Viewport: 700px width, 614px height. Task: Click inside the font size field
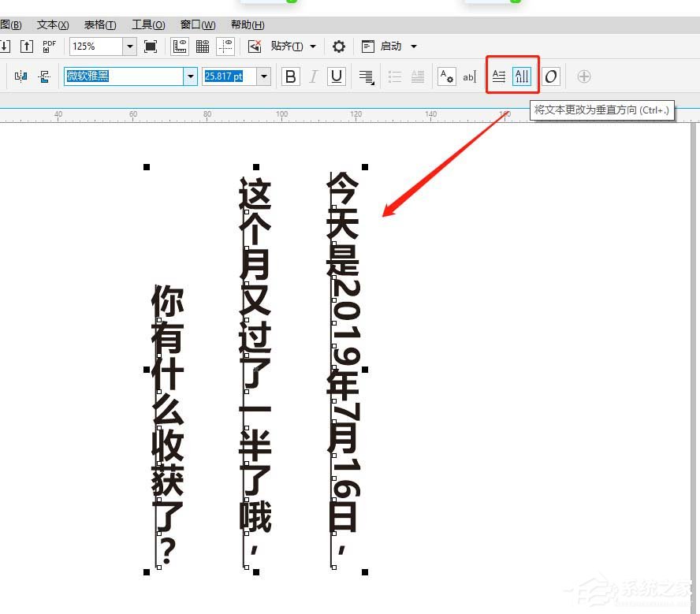[x=229, y=76]
